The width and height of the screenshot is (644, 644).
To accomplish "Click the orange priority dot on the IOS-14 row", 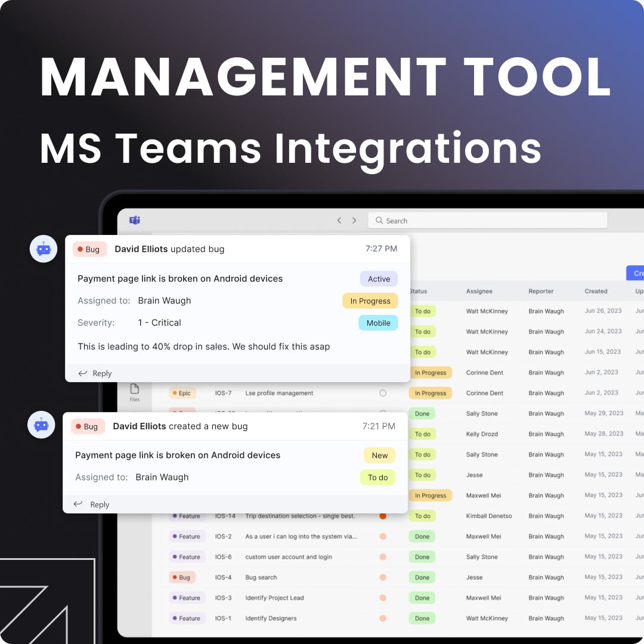I will [x=383, y=516].
